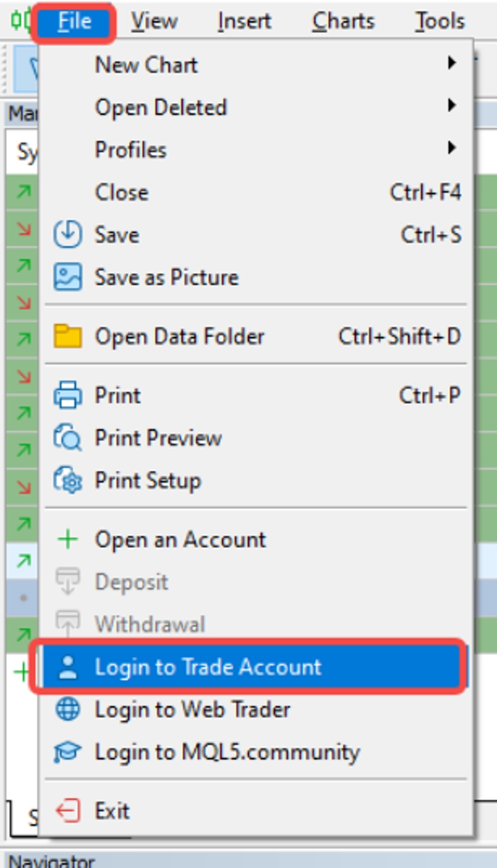Open the View menu

pos(154,21)
